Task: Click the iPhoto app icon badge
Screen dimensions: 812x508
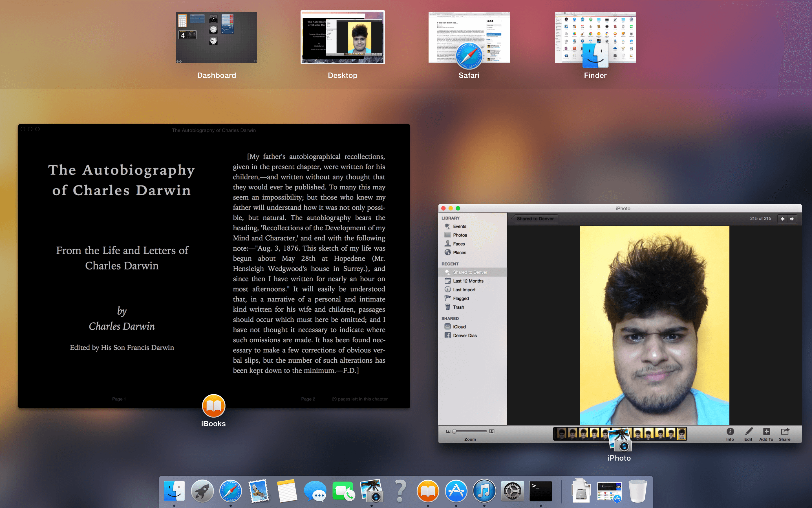Action: (620, 440)
